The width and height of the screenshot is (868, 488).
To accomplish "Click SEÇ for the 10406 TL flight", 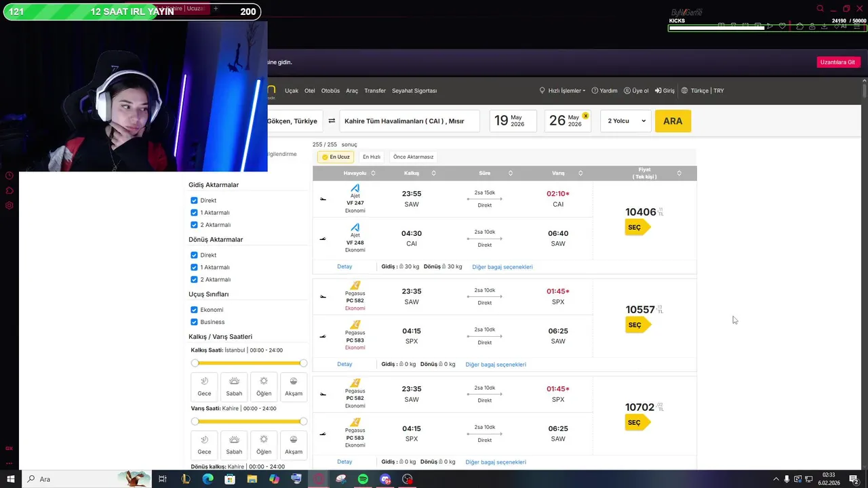I will pos(637,227).
